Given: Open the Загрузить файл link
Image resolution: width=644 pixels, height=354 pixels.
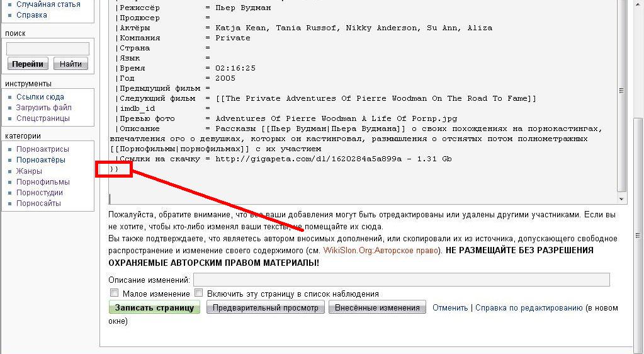Looking at the screenshot, I should click(44, 108).
